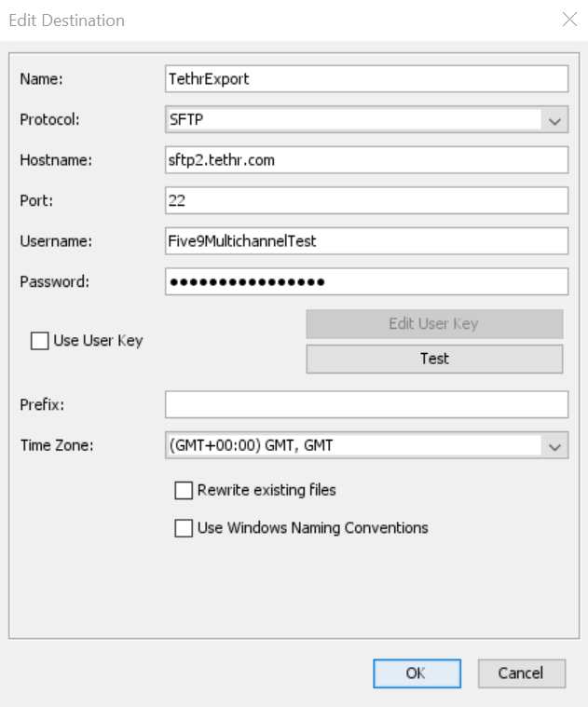
Task: Enable the Use User Key checkbox
Action: 39,341
